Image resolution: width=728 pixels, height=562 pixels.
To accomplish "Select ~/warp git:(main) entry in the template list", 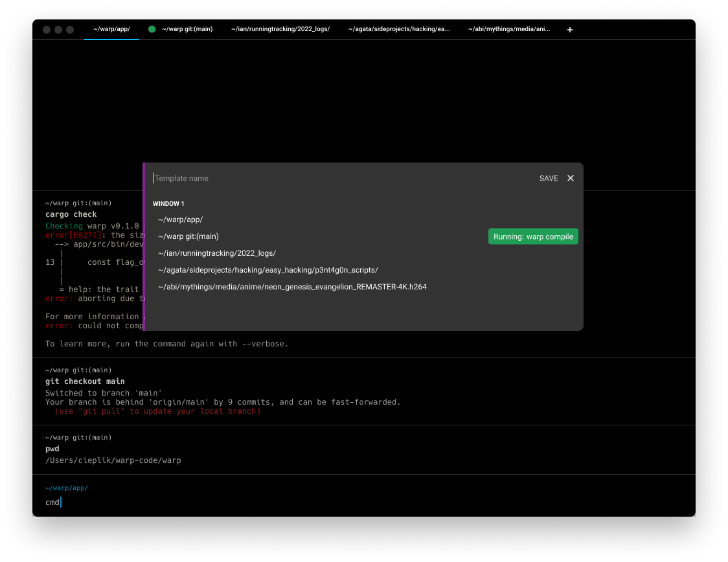I will click(x=188, y=237).
